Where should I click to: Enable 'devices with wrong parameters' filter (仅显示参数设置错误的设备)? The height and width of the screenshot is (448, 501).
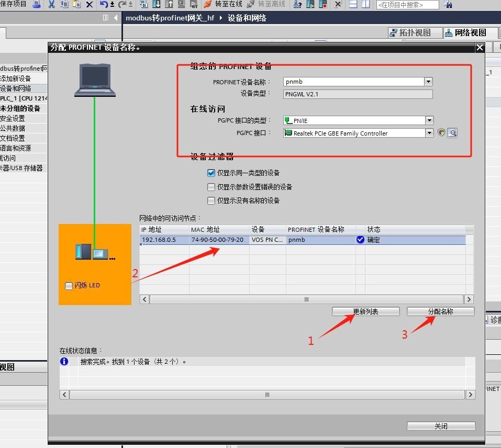pyautogui.click(x=211, y=187)
